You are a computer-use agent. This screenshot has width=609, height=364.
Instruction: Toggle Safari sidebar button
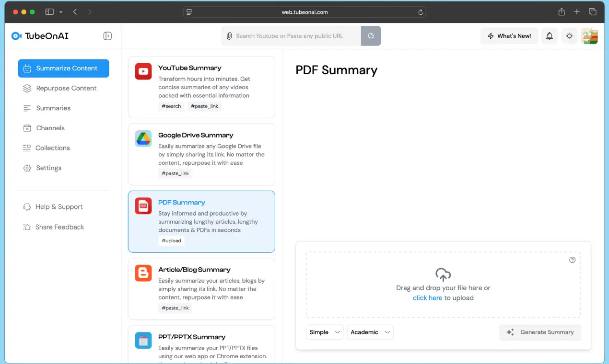[x=49, y=12]
